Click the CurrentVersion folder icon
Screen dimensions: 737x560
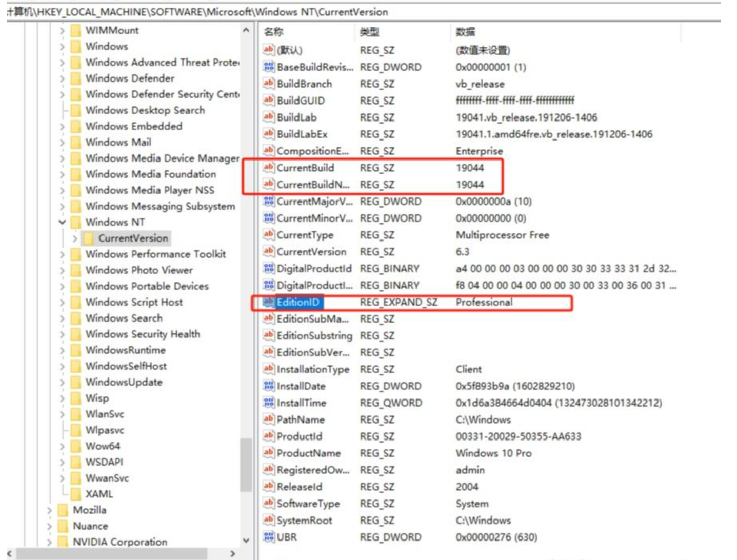88,238
